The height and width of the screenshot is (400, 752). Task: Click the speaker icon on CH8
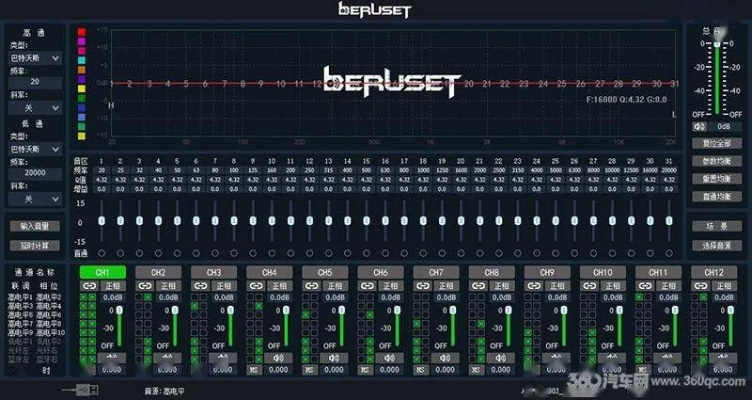click(502, 356)
